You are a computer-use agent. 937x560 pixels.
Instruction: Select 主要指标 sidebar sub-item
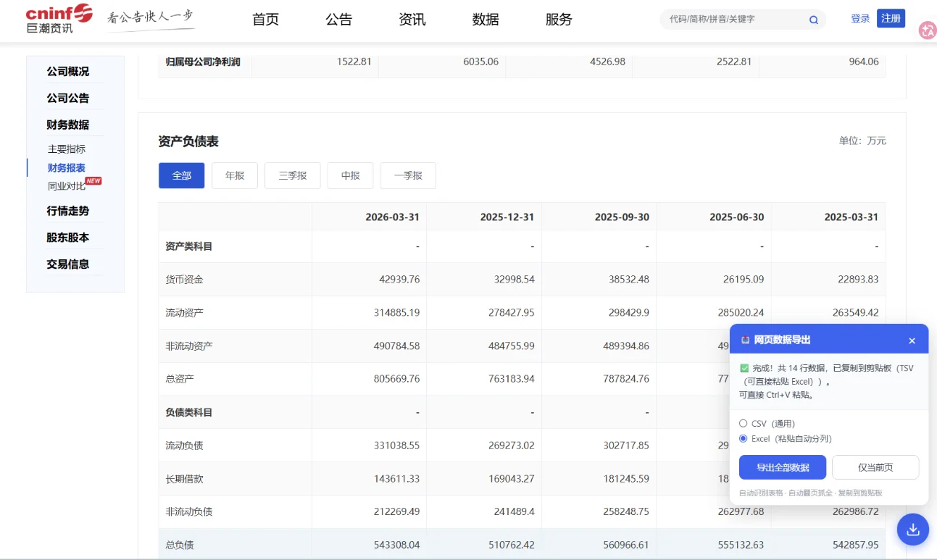(x=67, y=149)
